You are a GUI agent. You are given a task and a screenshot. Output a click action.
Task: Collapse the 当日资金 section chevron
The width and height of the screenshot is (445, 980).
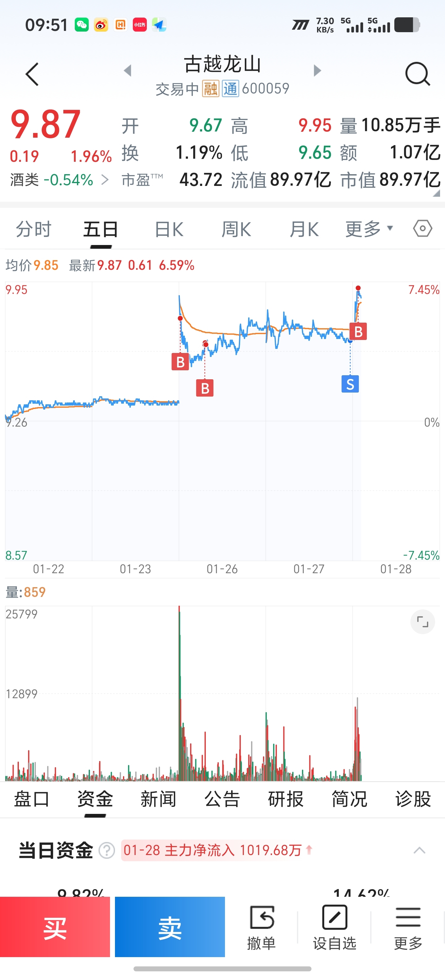419,850
